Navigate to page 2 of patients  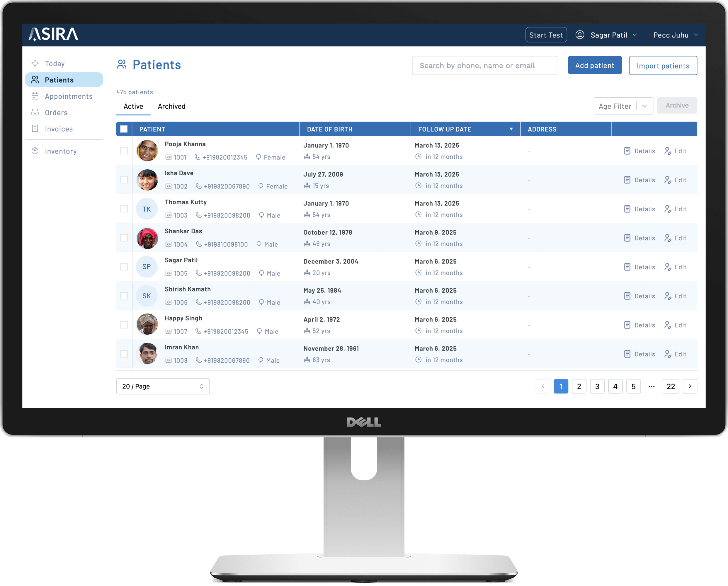[579, 385]
